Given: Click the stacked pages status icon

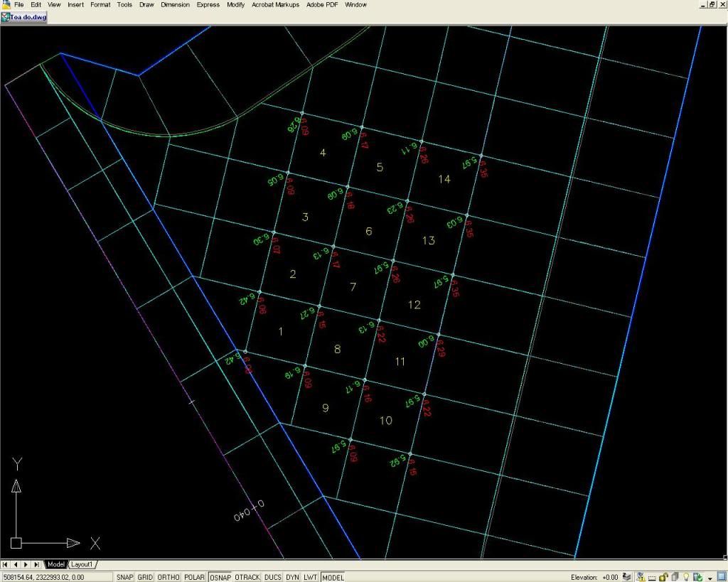Looking at the screenshot, I should 675,577.
